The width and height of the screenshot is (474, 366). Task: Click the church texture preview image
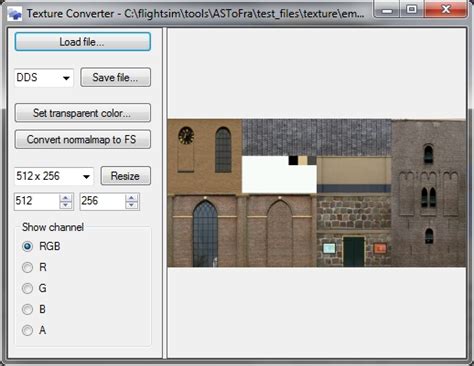317,193
